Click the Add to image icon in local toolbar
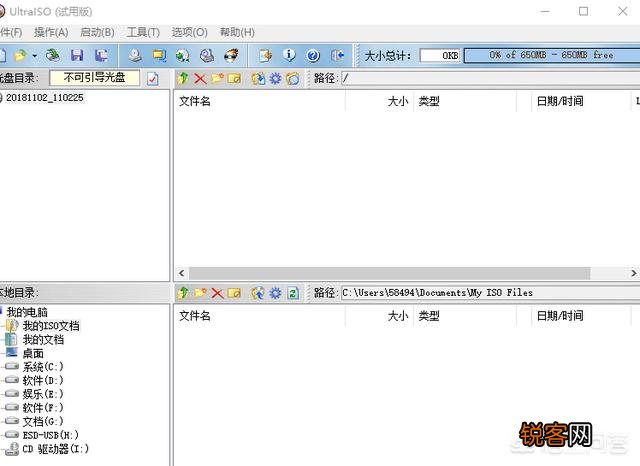This screenshot has height=466, width=640. [258, 293]
